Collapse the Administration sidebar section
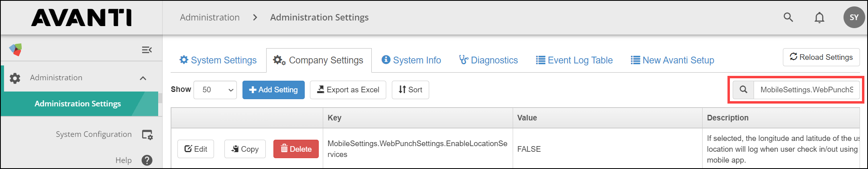Viewport: 868px width, 169px height. click(x=143, y=78)
